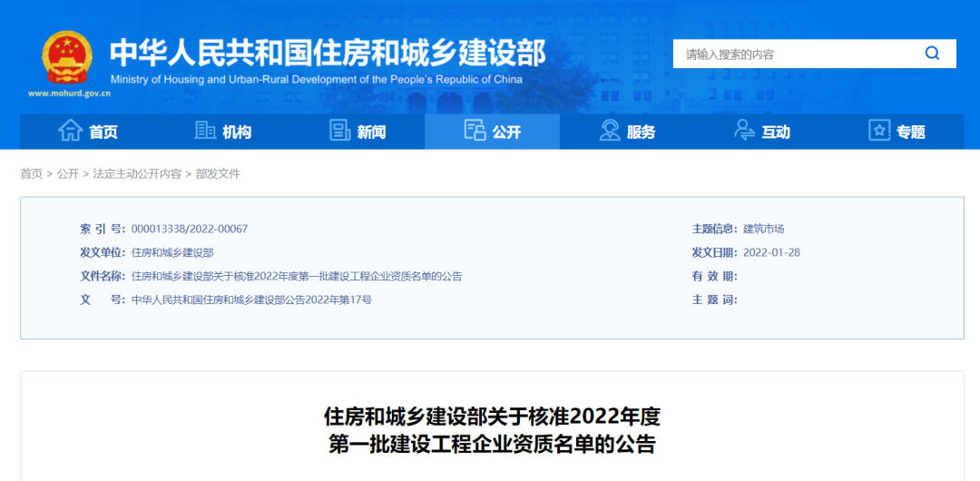Click issuing unit value 住房和城乡建设部
Viewport: 980px width, 481px height.
[172, 252]
